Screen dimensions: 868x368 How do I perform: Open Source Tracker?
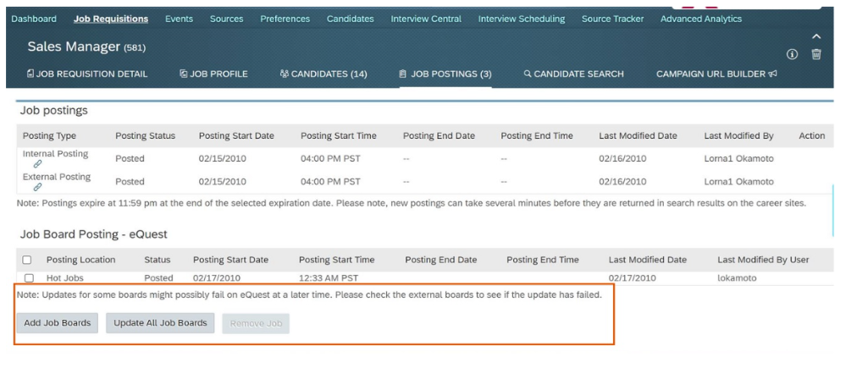coord(613,19)
